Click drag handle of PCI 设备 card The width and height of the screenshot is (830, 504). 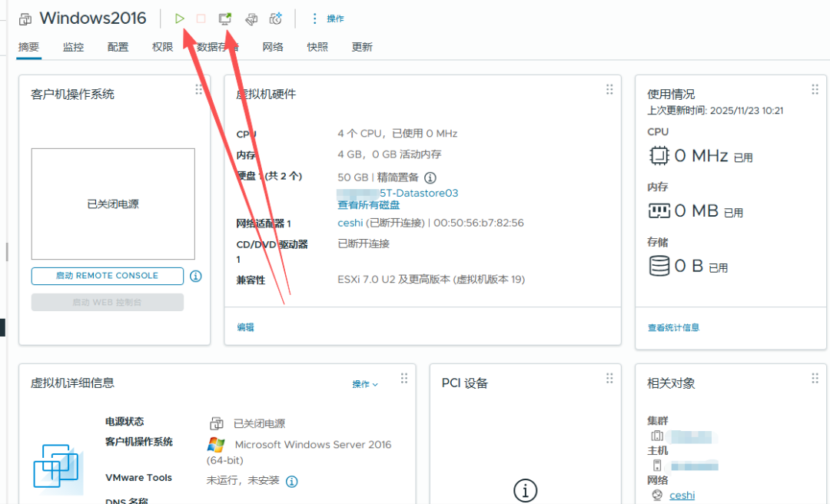tap(609, 378)
